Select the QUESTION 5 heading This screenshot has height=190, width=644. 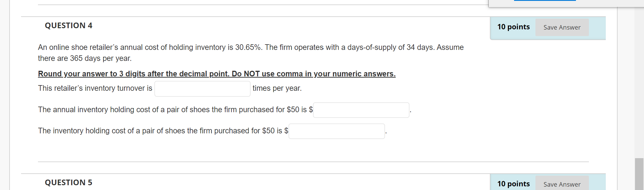tap(68, 182)
